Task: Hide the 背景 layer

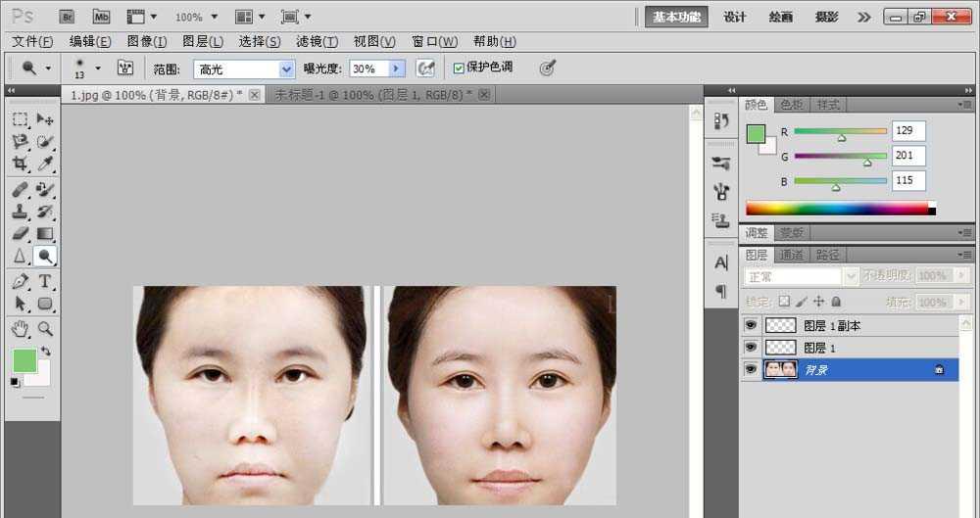Action: pyautogui.click(x=752, y=369)
